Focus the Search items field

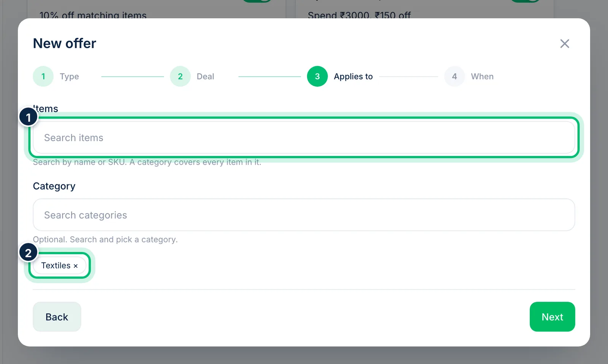304,137
